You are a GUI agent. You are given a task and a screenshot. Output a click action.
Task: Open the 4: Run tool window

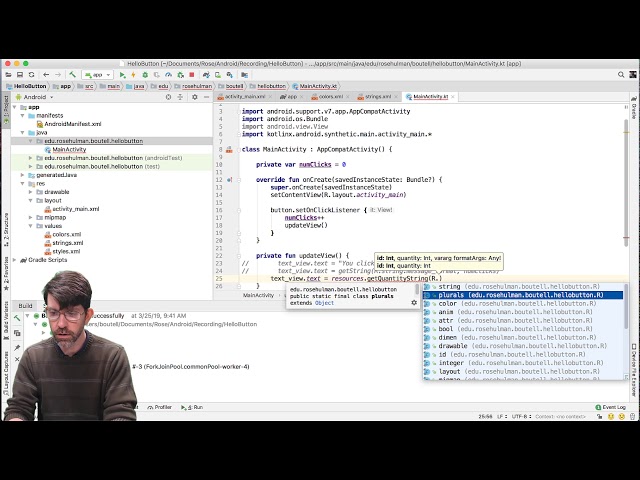coord(192,407)
